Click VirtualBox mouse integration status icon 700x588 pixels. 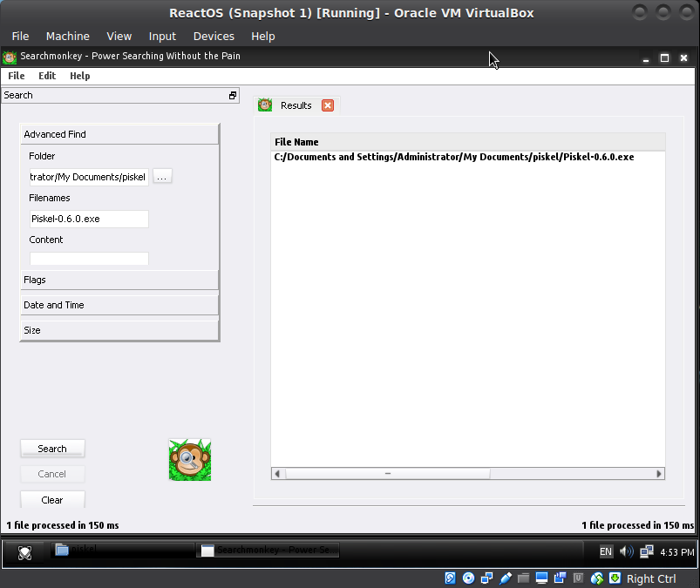click(597, 578)
